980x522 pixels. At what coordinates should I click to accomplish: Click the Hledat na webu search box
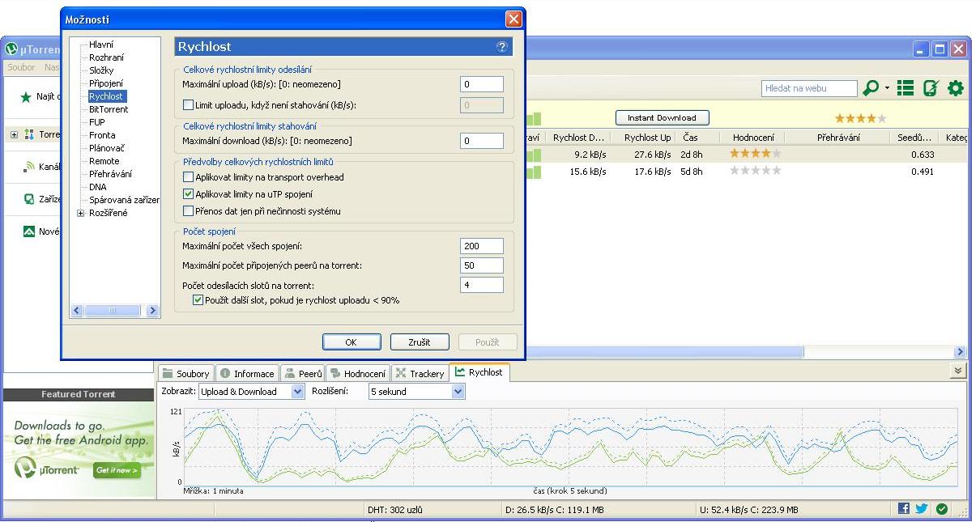(809, 88)
